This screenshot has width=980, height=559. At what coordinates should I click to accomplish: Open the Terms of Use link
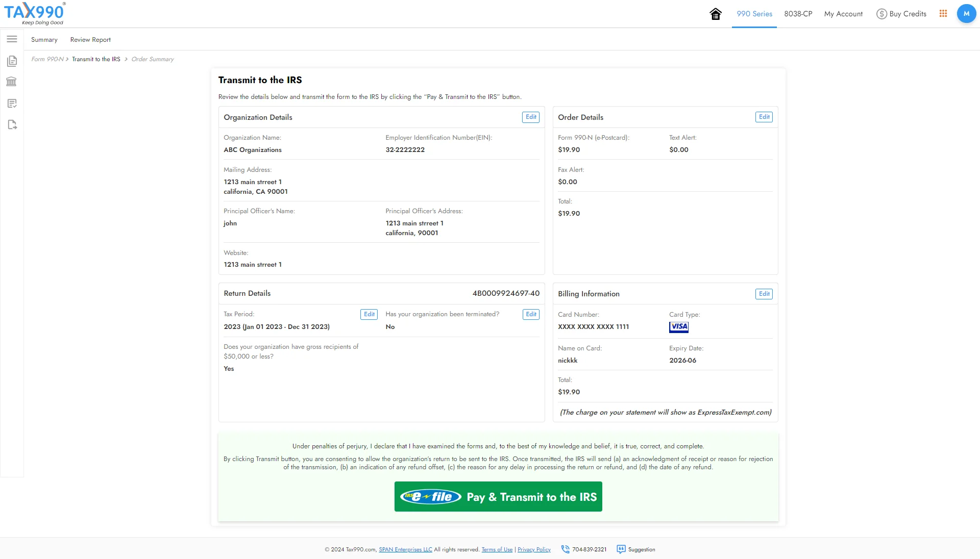(497, 550)
